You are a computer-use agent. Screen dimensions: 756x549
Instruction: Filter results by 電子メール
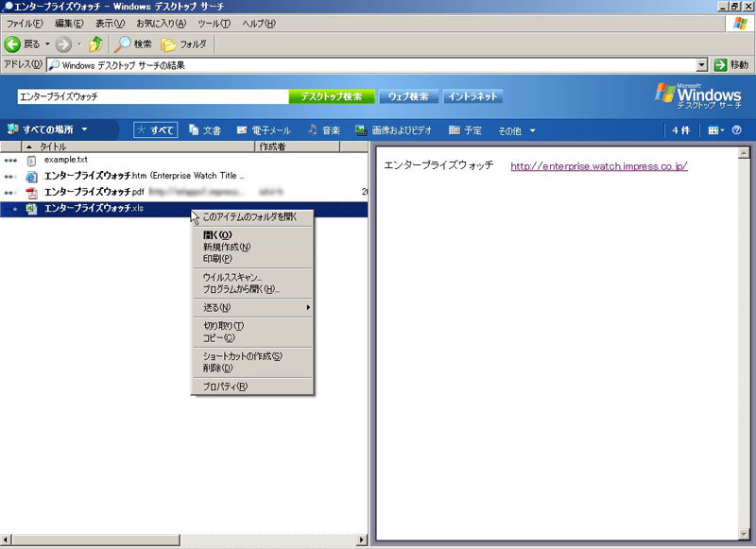tap(264, 130)
